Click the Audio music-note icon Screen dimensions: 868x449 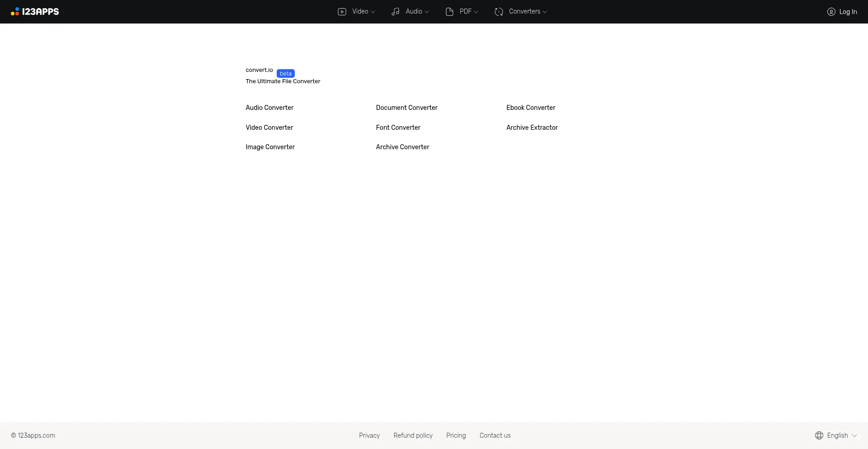[395, 11]
